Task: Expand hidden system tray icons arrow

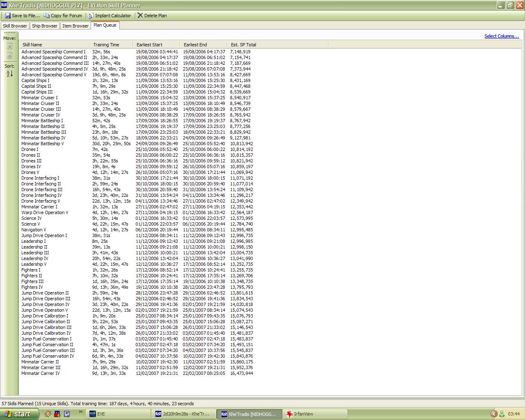Action: (494, 414)
